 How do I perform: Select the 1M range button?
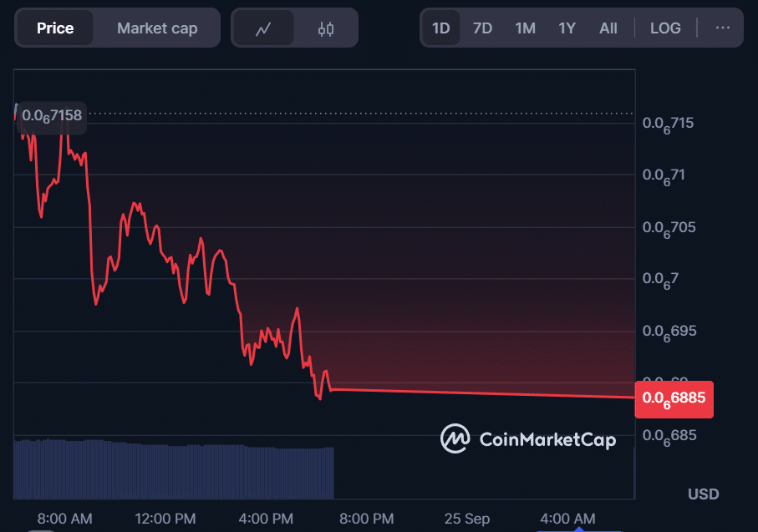pyautogui.click(x=525, y=28)
